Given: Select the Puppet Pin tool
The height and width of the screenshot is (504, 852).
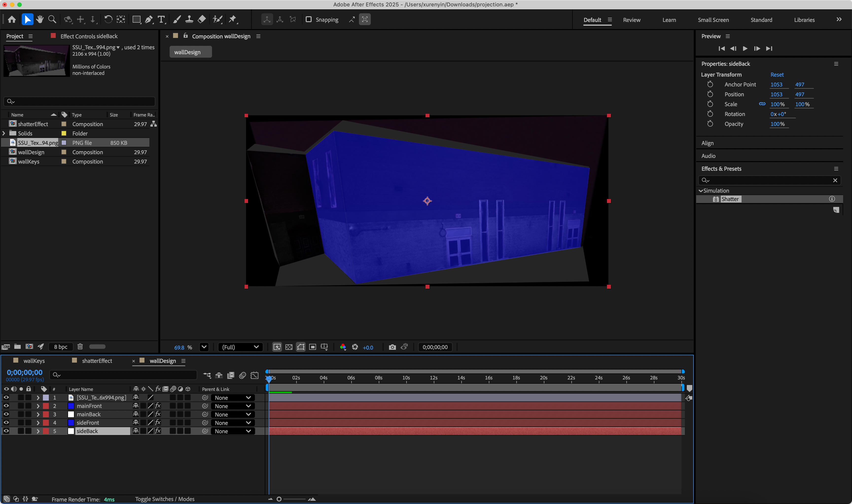Looking at the screenshot, I should 233,19.
